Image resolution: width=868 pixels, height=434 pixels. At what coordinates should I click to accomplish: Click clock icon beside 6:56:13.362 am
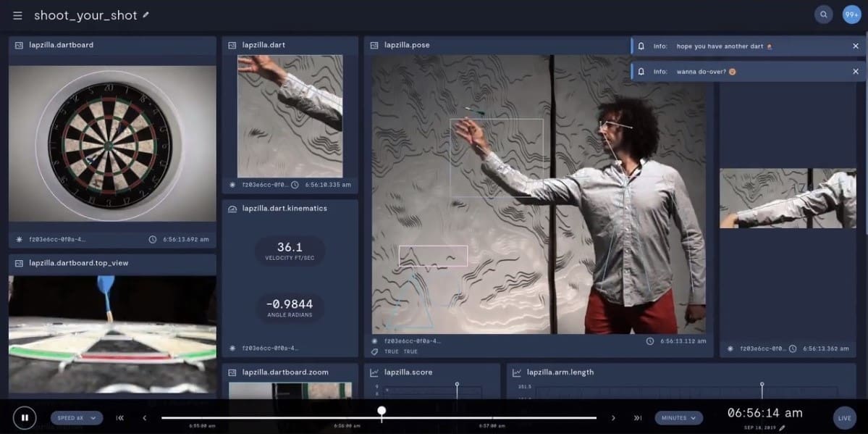point(793,349)
